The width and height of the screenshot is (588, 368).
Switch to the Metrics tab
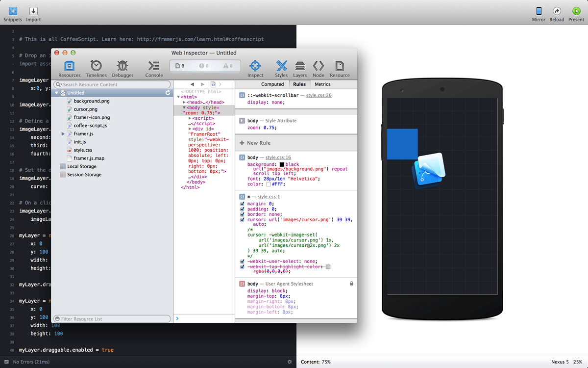pos(322,84)
